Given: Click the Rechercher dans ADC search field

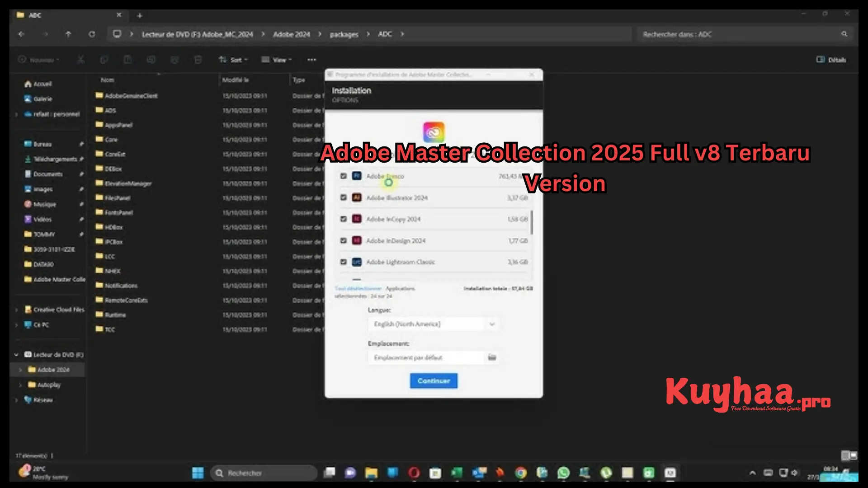Looking at the screenshot, I should (745, 34).
